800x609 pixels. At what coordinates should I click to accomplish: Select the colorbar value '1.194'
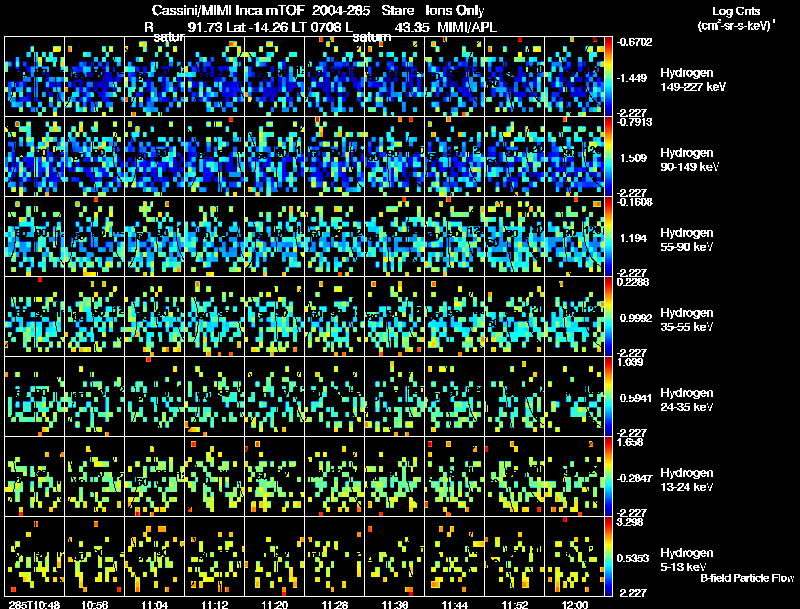[633, 238]
